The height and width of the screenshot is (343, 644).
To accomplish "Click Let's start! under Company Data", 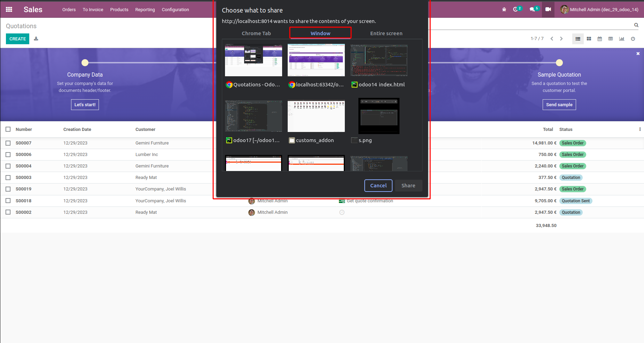I will coord(85,105).
